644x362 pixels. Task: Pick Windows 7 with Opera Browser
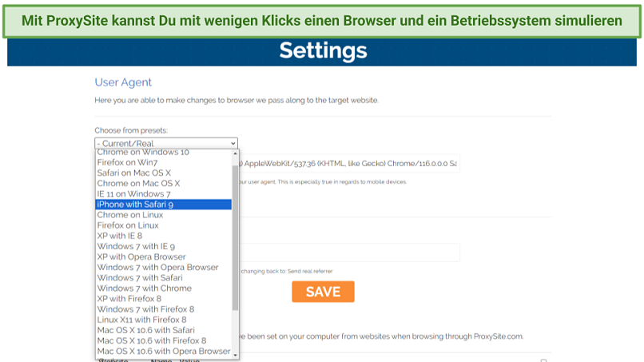click(157, 267)
